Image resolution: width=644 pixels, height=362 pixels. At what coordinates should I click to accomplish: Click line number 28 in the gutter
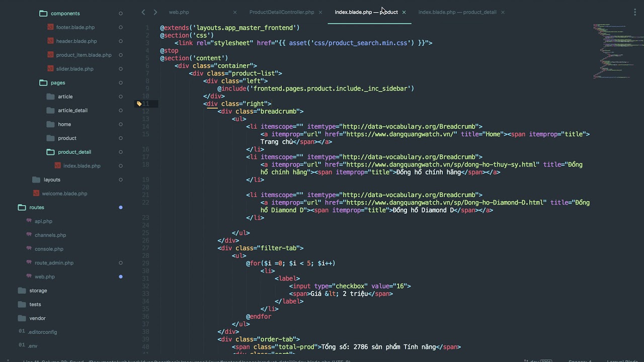click(x=145, y=255)
